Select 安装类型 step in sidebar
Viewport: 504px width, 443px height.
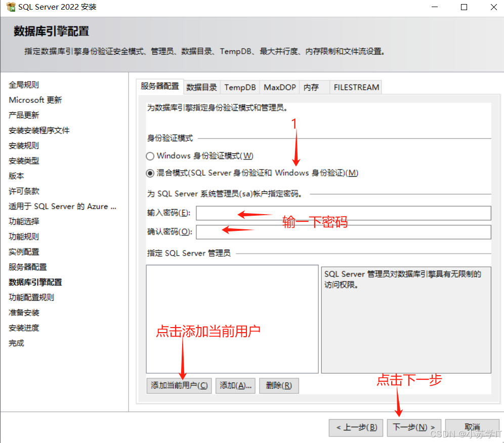point(24,160)
